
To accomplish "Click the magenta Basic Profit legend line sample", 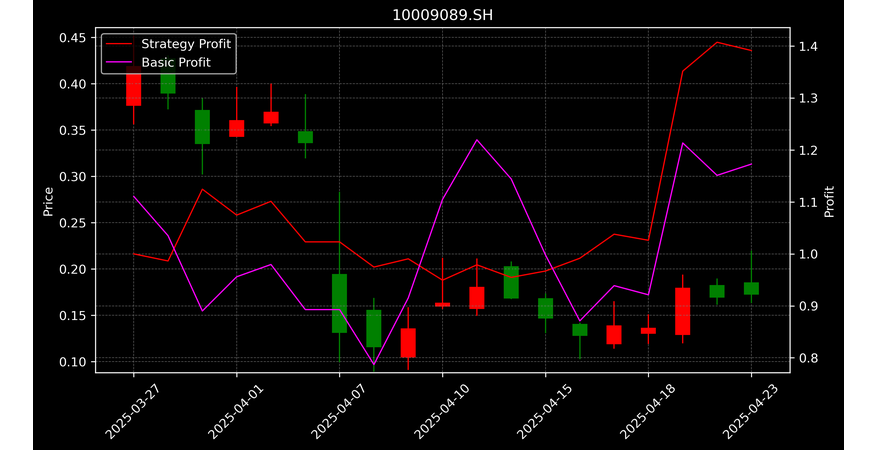I will tap(119, 62).
